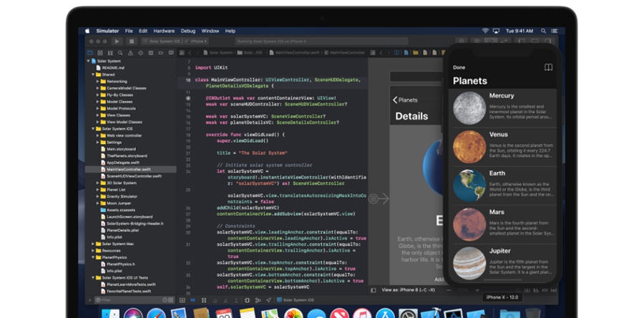Collapse the PlanetPhysics folder
The image size is (644, 318).
93,257
